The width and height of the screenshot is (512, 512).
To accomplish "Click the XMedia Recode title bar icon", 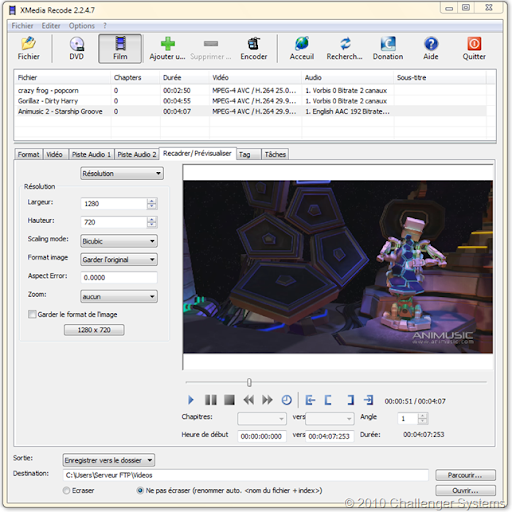I will (x=13, y=10).
